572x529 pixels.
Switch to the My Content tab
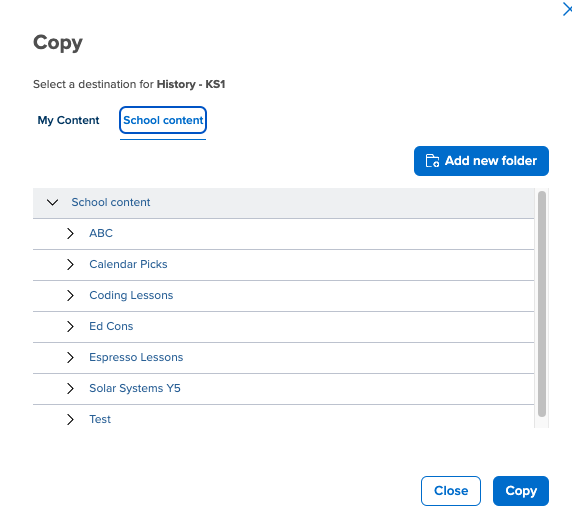pyautogui.click(x=68, y=120)
